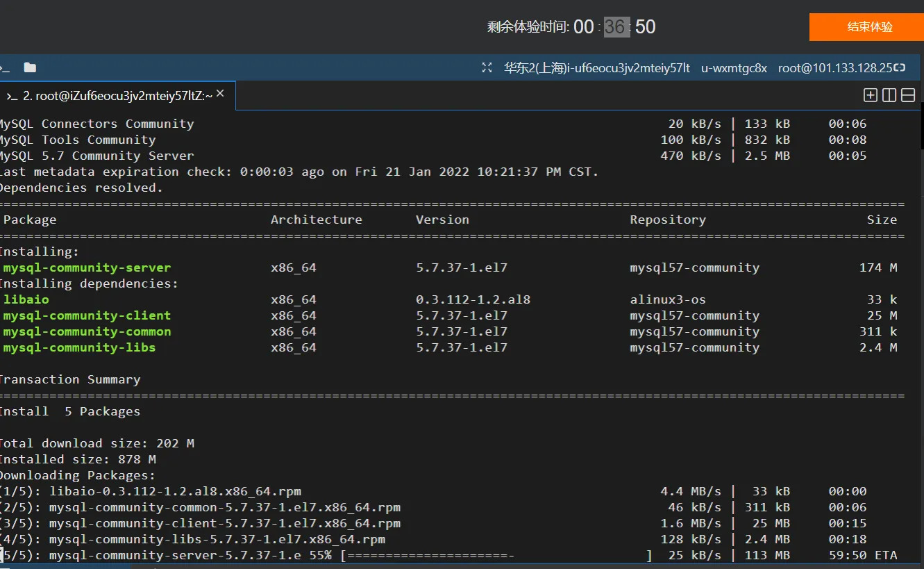Click the root@101.133.128.25 connection label

tap(834, 67)
